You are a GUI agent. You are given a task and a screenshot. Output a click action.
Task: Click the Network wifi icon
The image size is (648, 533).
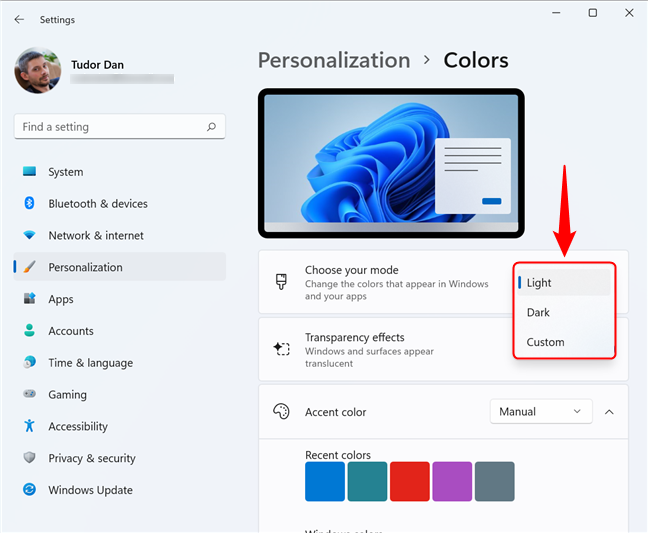point(29,235)
